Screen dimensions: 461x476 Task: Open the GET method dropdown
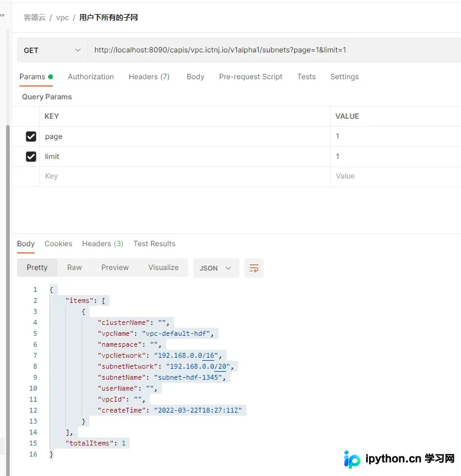tap(52, 51)
